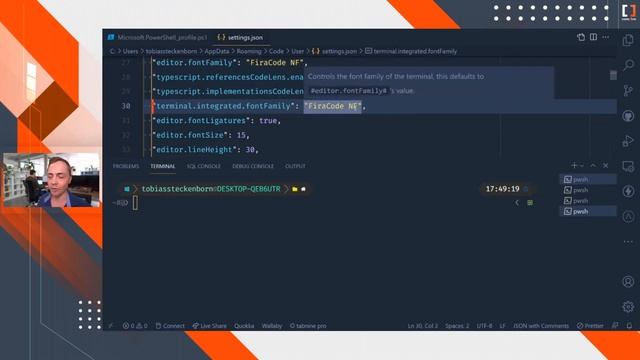Switch to the PROBLEMS panel tab
The width and height of the screenshot is (640, 360).
(126, 166)
